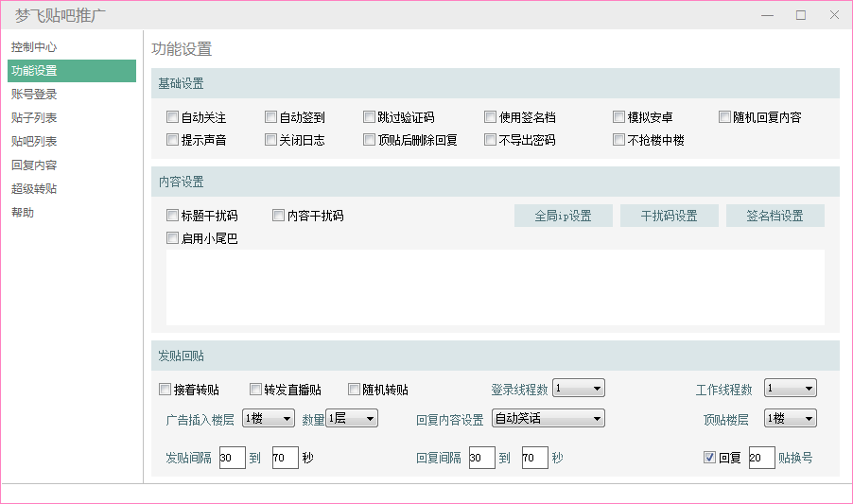Screen dimensions: 853x504
Task: Enable 模拟安卓 option
Action: pos(618,118)
